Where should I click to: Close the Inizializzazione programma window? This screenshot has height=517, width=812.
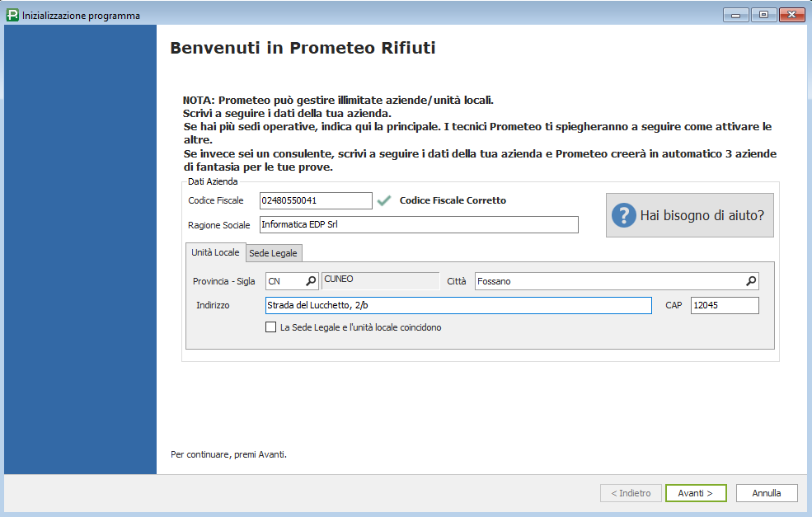tap(792, 15)
